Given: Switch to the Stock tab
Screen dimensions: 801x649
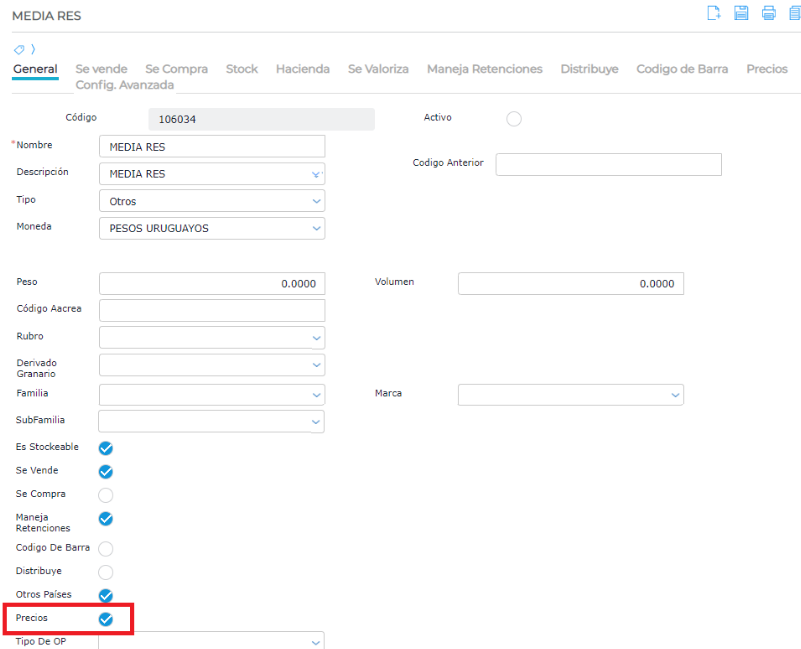Looking at the screenshot, I should coord(241,69).
